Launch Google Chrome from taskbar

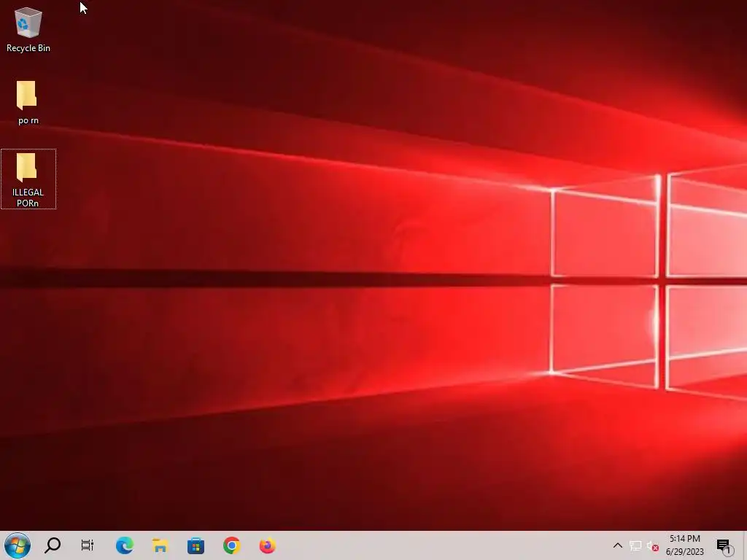[x=231, y=545]
